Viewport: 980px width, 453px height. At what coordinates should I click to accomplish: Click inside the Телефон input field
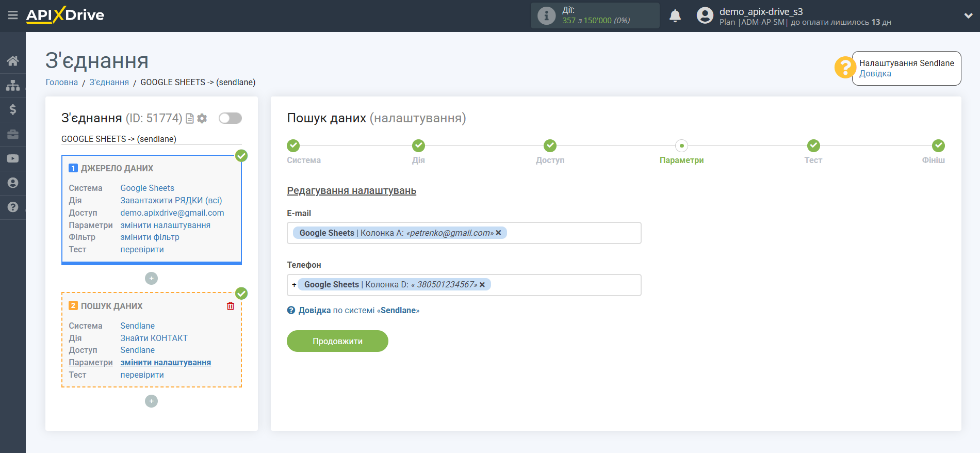pyautogui.click(x=464, y=285)
